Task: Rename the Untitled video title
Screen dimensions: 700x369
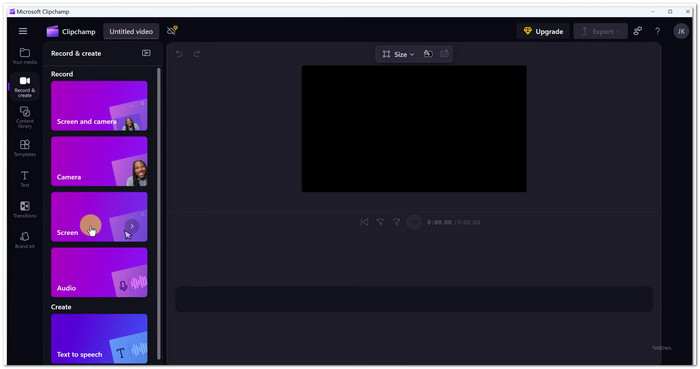Action: (131, 31)
